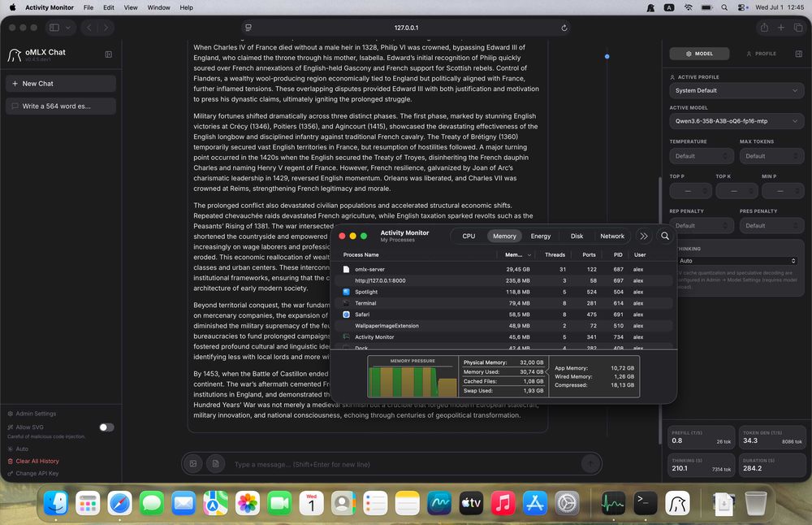This screenshot has height=525, width=812.
Task: Open Music from the Dock
Action: click(503, 503)
